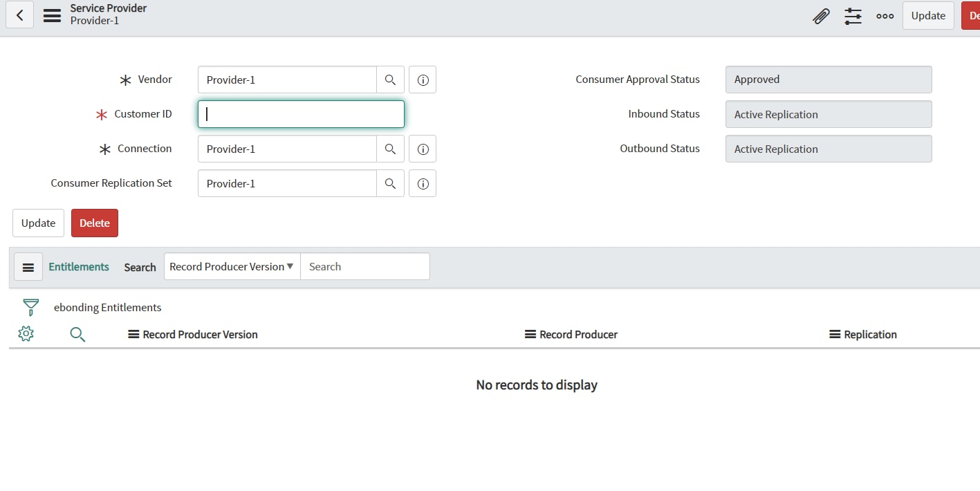
Task: Open the Vendor reference lookup magnifier
Action: [390, 79]
